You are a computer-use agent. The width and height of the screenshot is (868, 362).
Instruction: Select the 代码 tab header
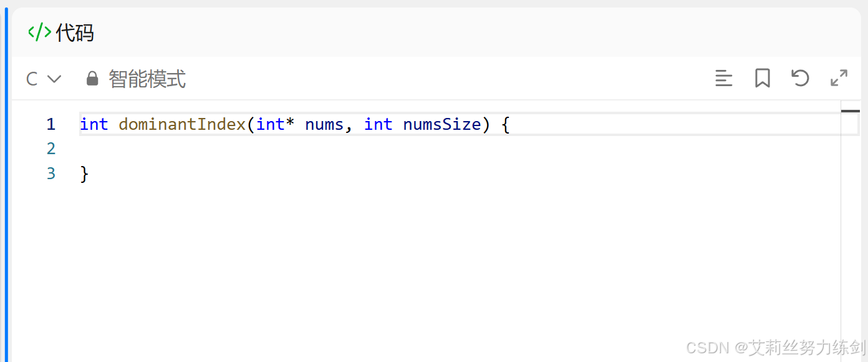(x=61, y=32)
